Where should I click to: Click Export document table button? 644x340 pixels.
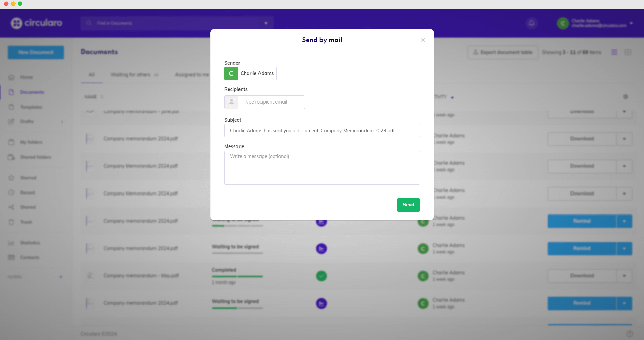point(502,52)
